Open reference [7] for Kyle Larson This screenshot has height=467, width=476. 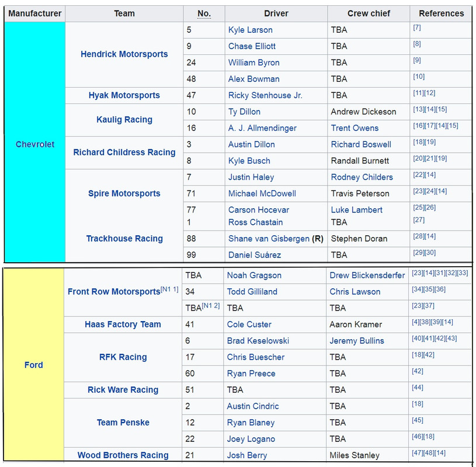coord(417,27)
